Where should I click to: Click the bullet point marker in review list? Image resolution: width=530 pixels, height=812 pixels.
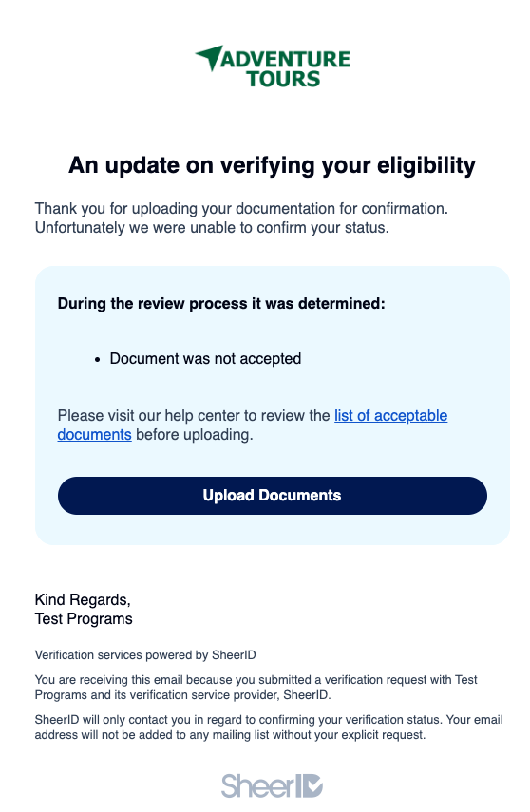pyautogui.click(x=97, y=359)
